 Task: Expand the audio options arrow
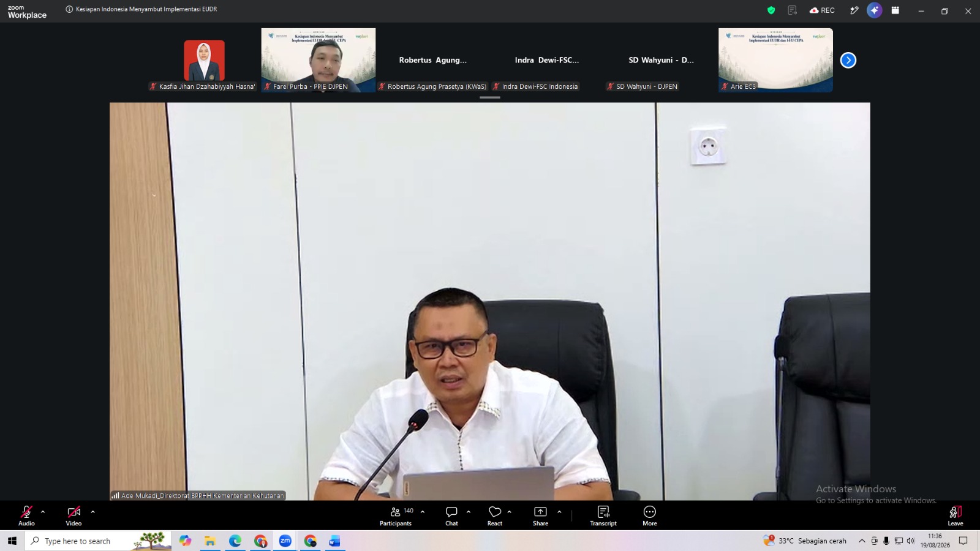pos(43,512)
